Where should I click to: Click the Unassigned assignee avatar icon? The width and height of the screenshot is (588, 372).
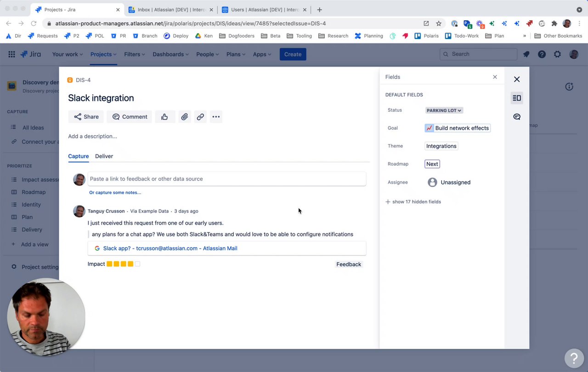(x=432, y=182)
